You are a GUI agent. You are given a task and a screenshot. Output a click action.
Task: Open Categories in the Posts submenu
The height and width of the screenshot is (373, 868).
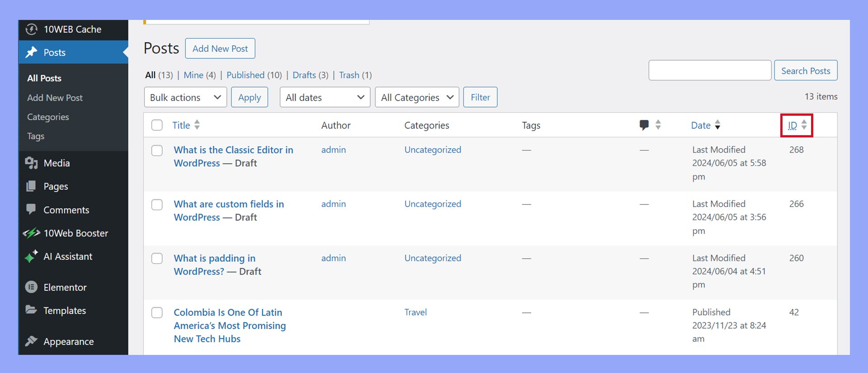48,117
